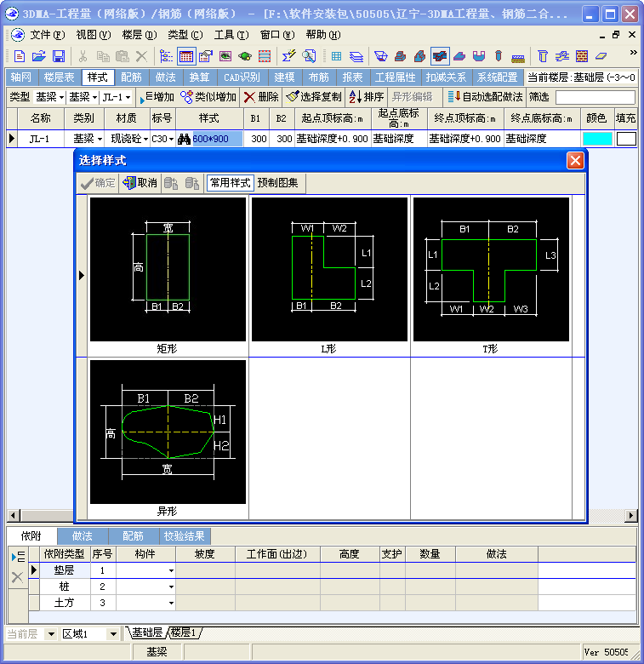Click the red dashed list toolbar icon
The height and width of the screenshot is (664, 644).
(x=265, y=56)
